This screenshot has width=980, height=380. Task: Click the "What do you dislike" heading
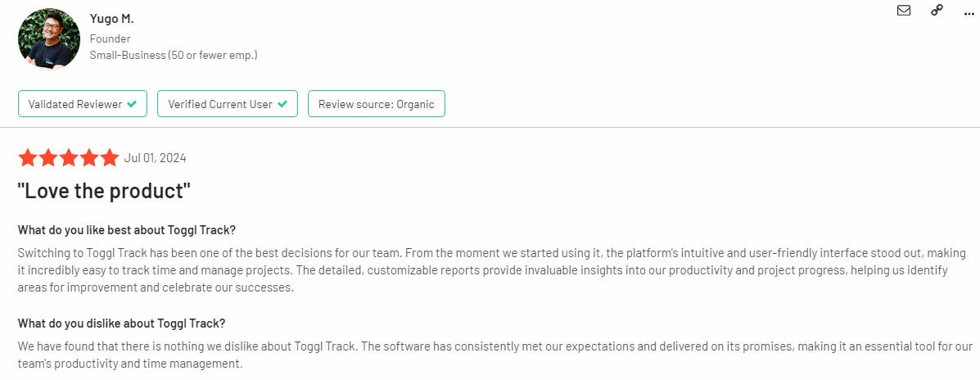tap(121, 323)
